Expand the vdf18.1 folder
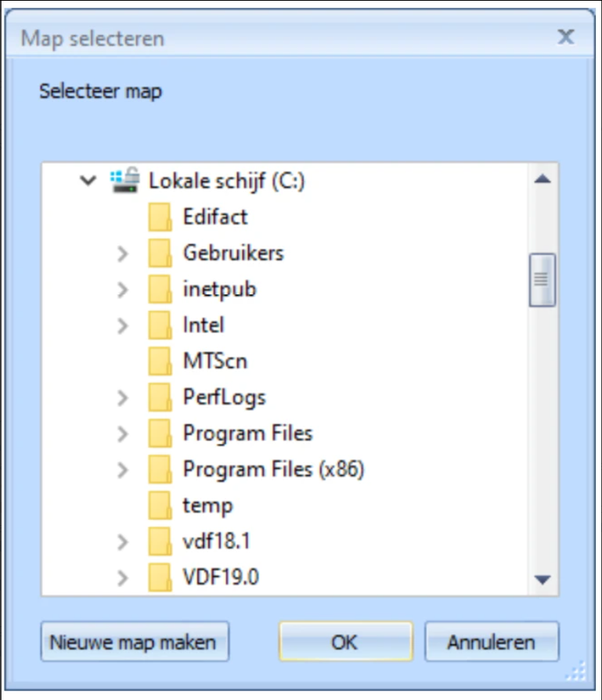 click(122, 542)
